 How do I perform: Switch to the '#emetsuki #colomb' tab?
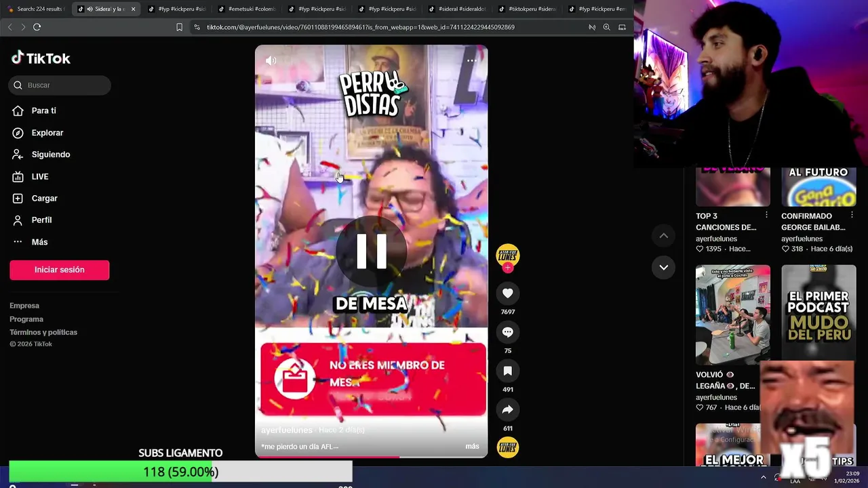pos(246,9)
